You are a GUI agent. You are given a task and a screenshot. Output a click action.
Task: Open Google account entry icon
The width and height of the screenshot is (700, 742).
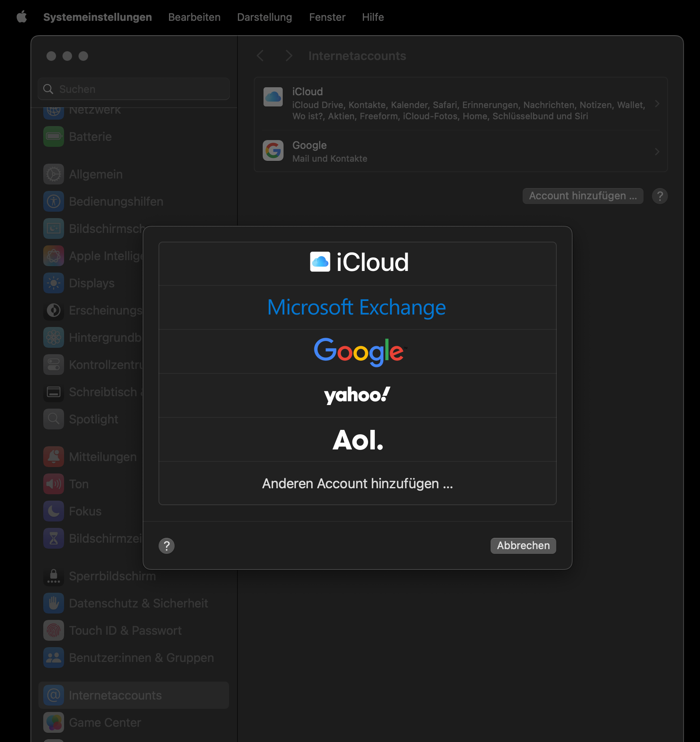click(273, 150)
